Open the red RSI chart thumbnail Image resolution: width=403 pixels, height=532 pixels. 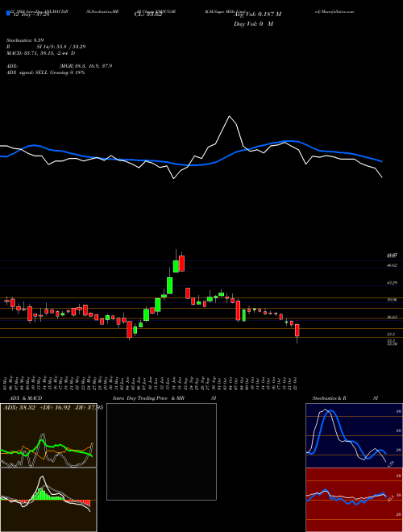pyautogui.click(x=354, y=500)
